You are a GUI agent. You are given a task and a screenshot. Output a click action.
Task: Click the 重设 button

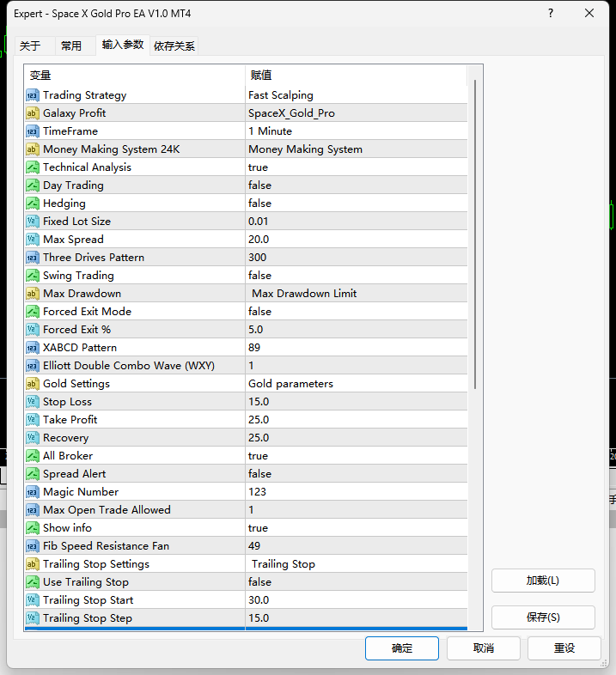(564, 648)
